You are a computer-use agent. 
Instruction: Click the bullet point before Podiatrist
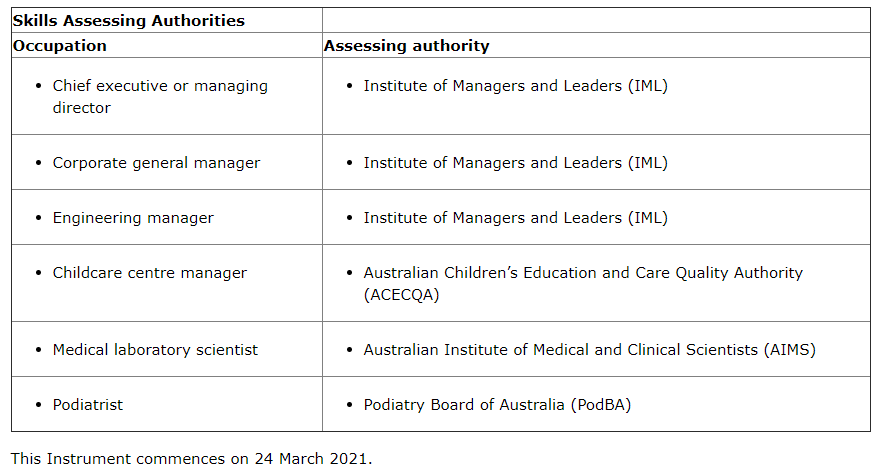(38, 405)
